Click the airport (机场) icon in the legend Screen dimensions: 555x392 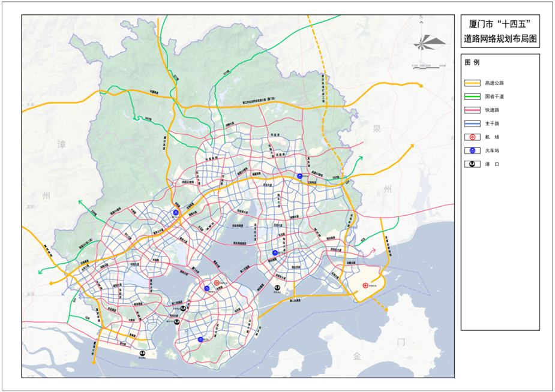pos(472,137)
